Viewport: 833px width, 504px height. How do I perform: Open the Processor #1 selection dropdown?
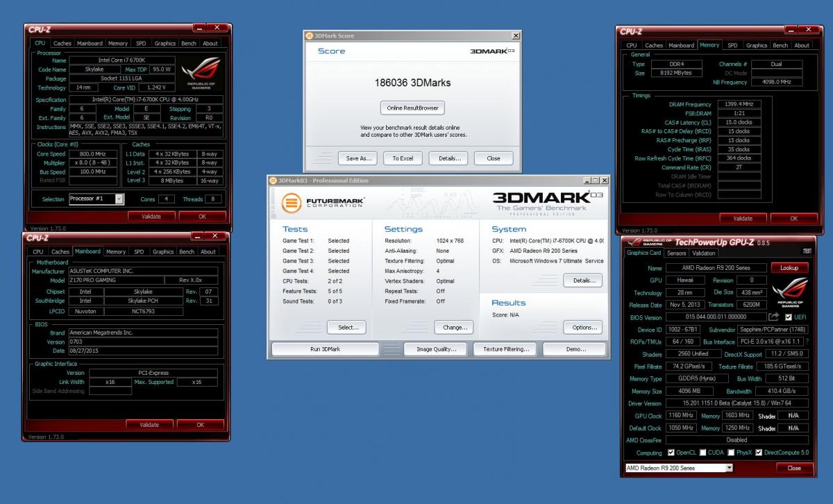(x=119, y=199)
